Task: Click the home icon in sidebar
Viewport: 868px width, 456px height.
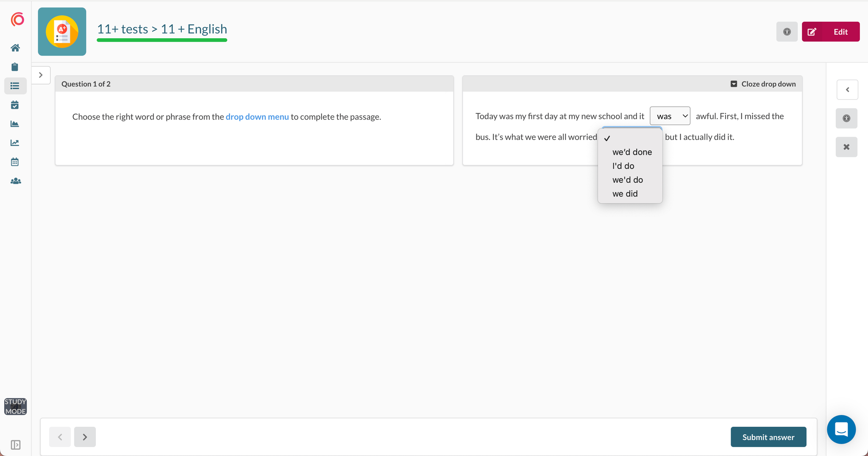Action: (15, 48)
